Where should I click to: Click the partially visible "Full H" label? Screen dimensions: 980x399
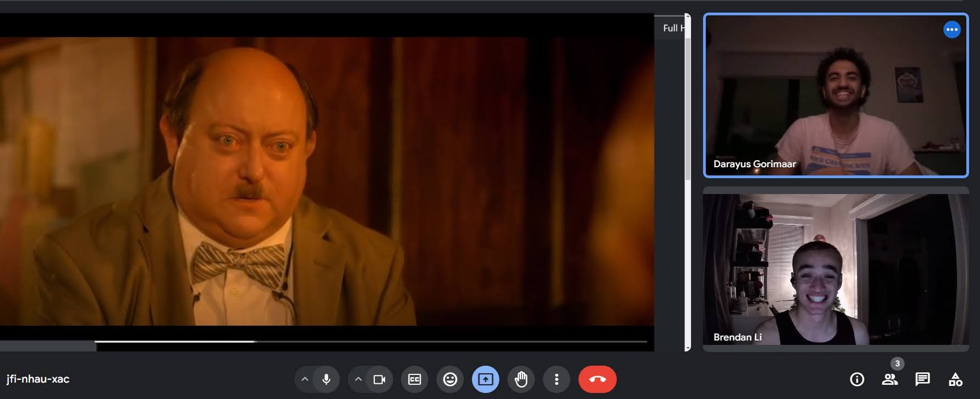(x=672, y=28)
